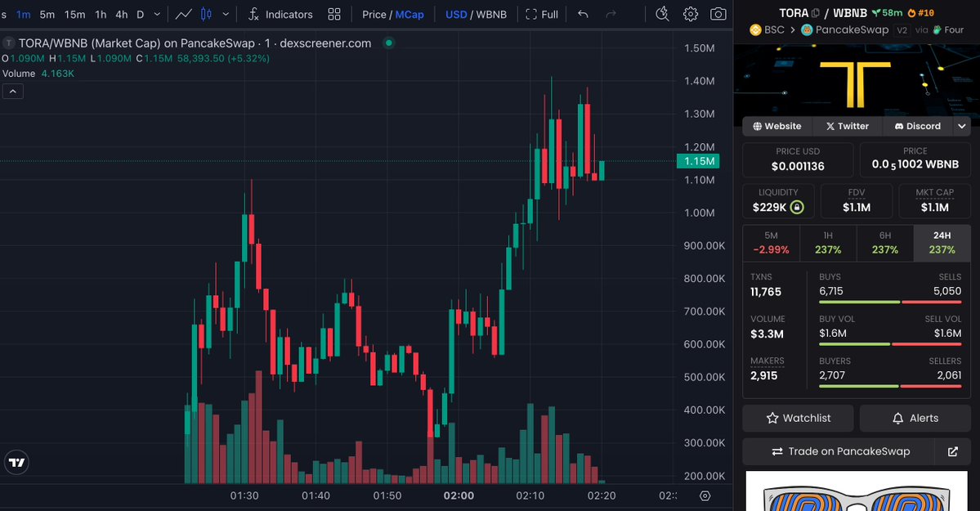Open chart settings gear

pyautogui.click(x=691, y=14)
